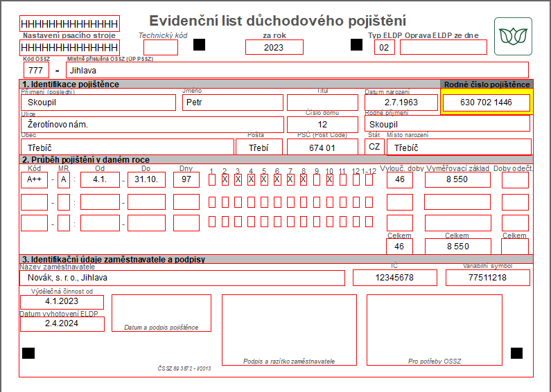The width and height of the screenshot is (551, 392).
Task: Click the Od field 4.1.
Action: pyautogui.click(x=100, y=180)
